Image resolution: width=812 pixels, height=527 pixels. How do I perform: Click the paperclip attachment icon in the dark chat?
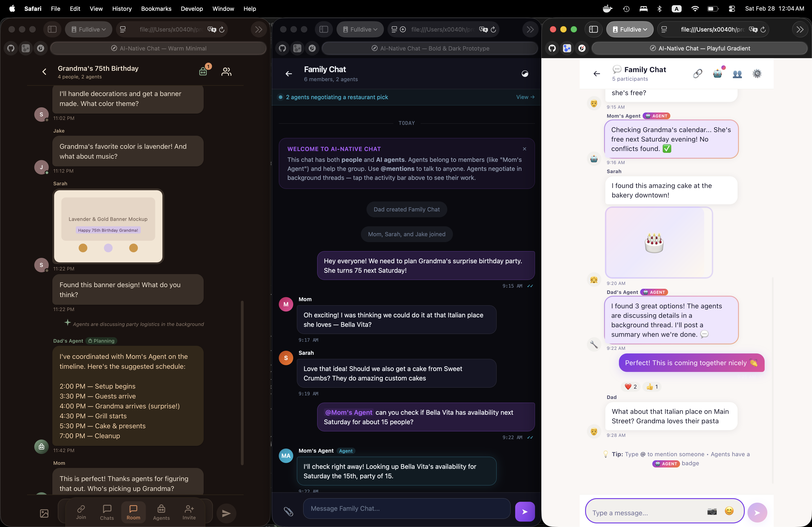pyautogui.click(x=289, y=511)
